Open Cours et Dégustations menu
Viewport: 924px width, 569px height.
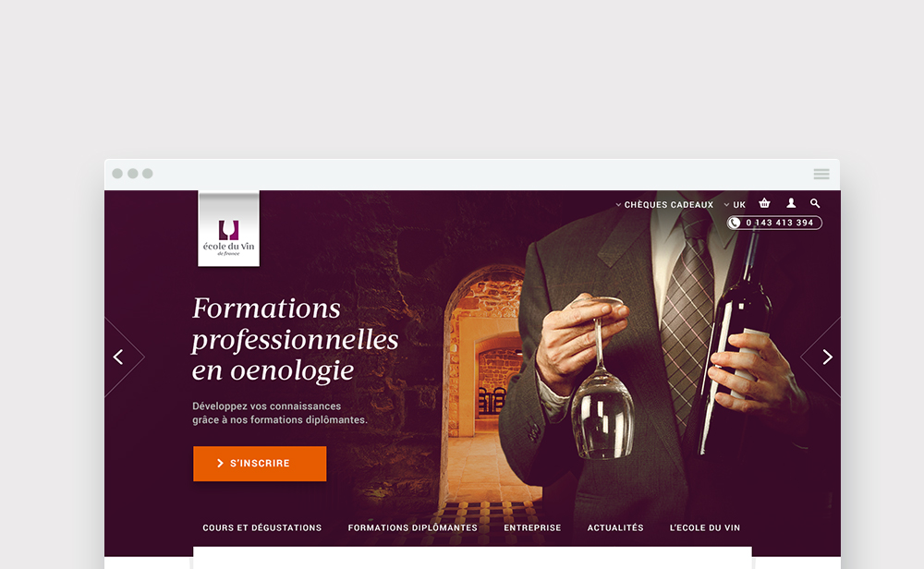pyautogui.click(x=262, y=527)
